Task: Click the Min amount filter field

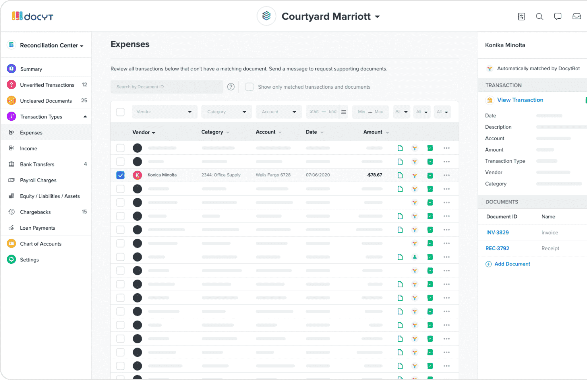Action: coord(361,112)
